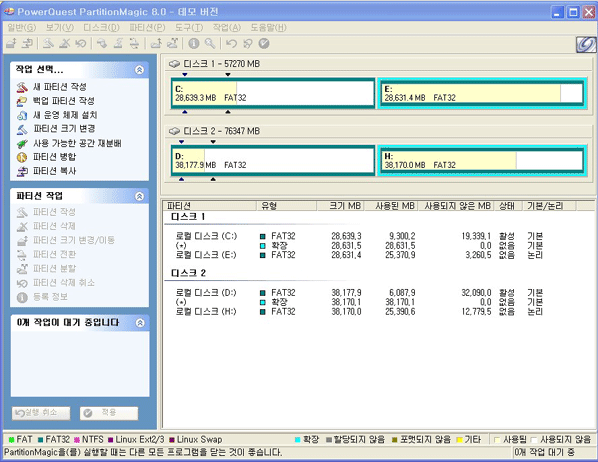
Task: Click the 크기 MB column header
Action: [x=341, y=206]
